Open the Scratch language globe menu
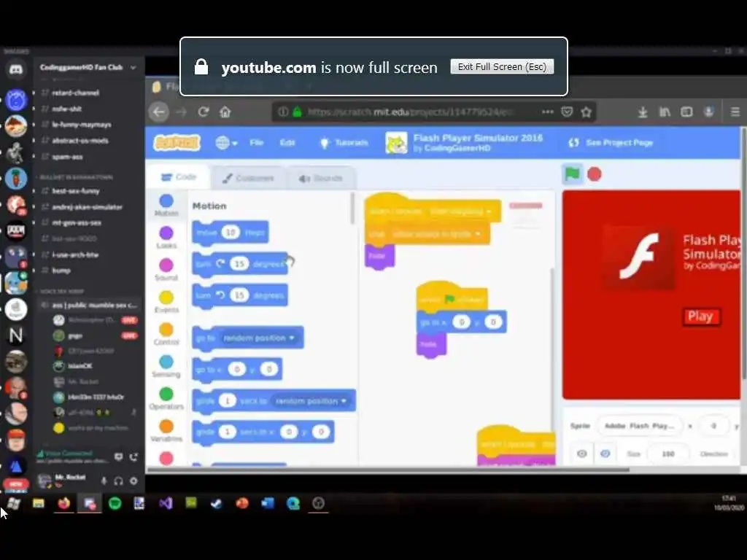 coord(226,142)
